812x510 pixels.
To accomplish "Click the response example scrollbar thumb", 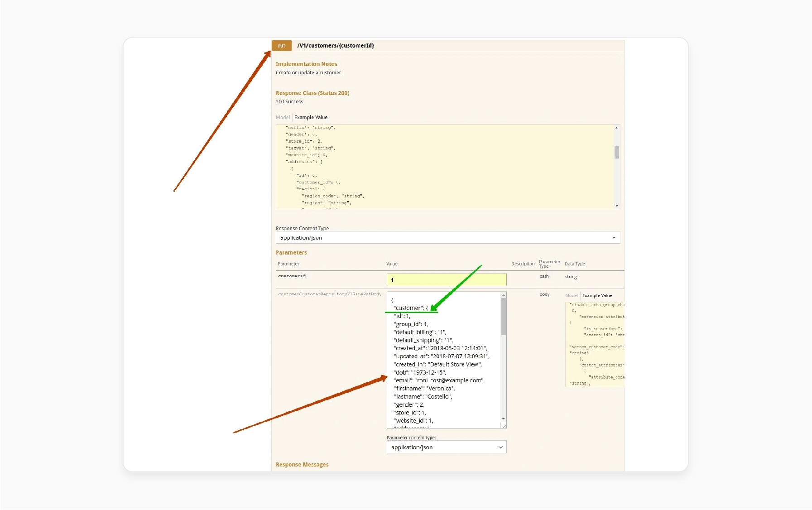I will coord(616,152).
